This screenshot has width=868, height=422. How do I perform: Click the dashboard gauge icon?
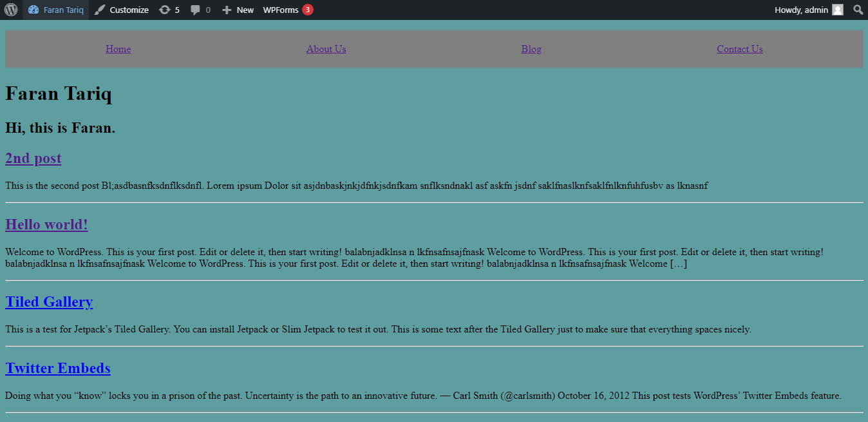tap(33, 10)
